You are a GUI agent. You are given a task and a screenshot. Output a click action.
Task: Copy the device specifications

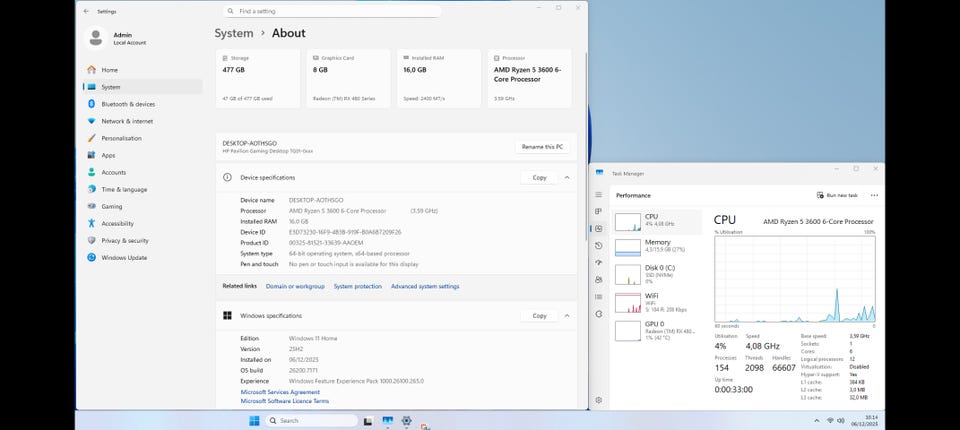click(539, 177)
